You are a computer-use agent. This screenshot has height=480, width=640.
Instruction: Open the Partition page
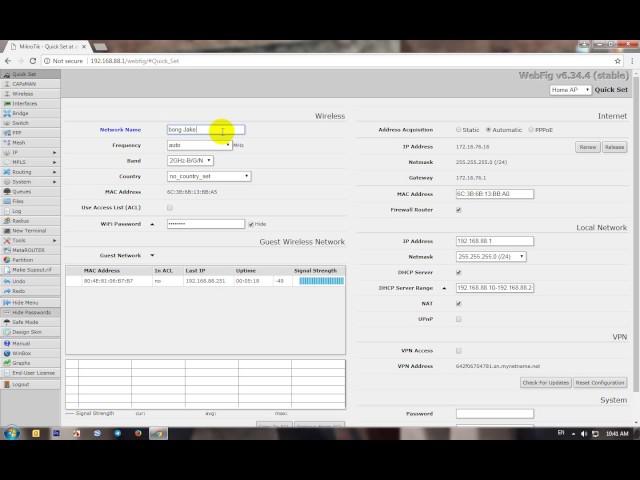pyautogui.click(x=22, y=260)
